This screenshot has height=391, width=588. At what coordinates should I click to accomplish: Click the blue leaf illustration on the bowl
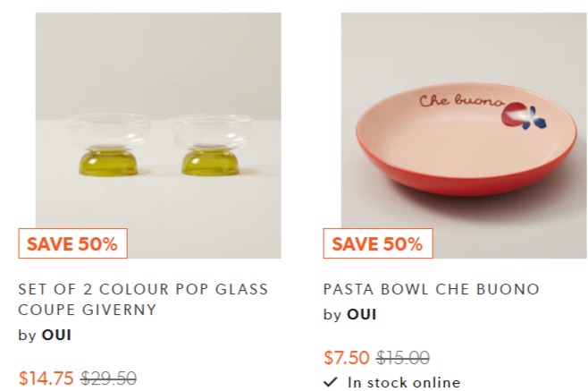tap(534, 118)
